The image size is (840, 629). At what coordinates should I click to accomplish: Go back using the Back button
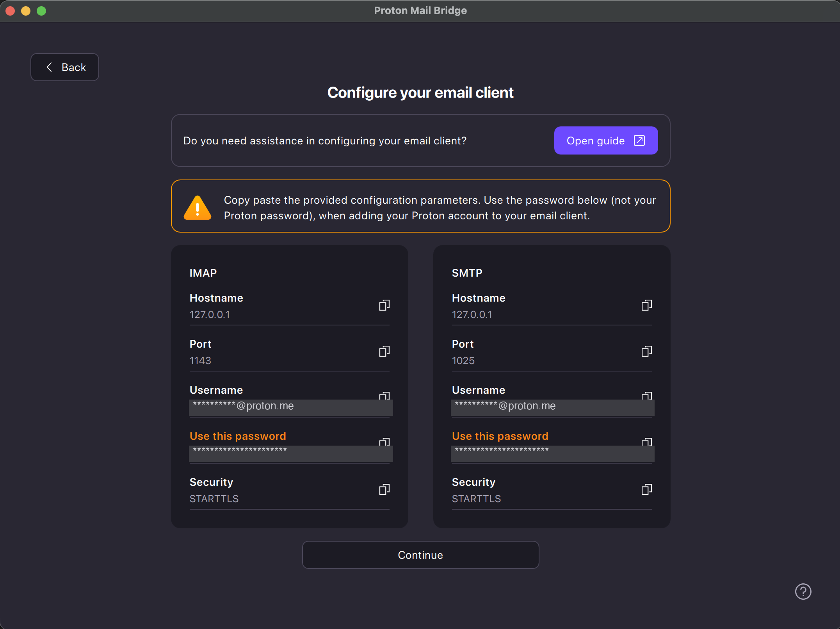click(x=65, y=67)
